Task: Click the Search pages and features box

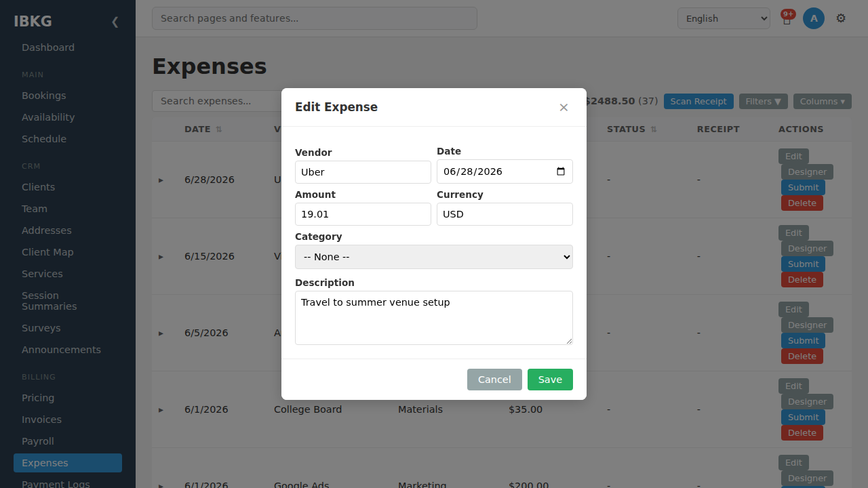Action: pos(315,18)
